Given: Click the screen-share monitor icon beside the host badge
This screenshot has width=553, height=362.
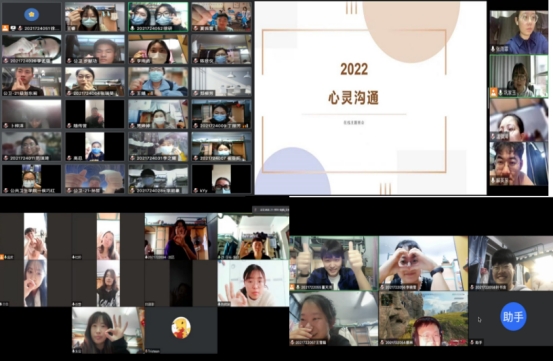Looking at the screenshot, I should click(13, 28).
